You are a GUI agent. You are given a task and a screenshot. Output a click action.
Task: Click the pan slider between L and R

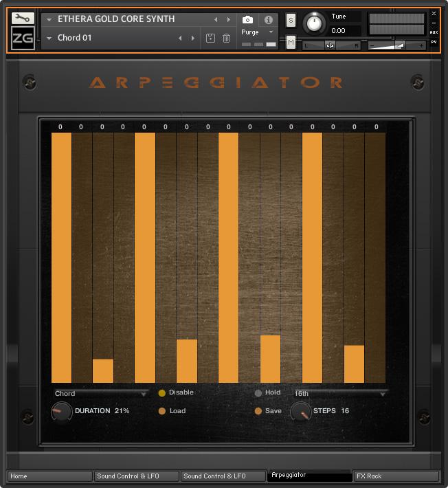tap(331, 45)
